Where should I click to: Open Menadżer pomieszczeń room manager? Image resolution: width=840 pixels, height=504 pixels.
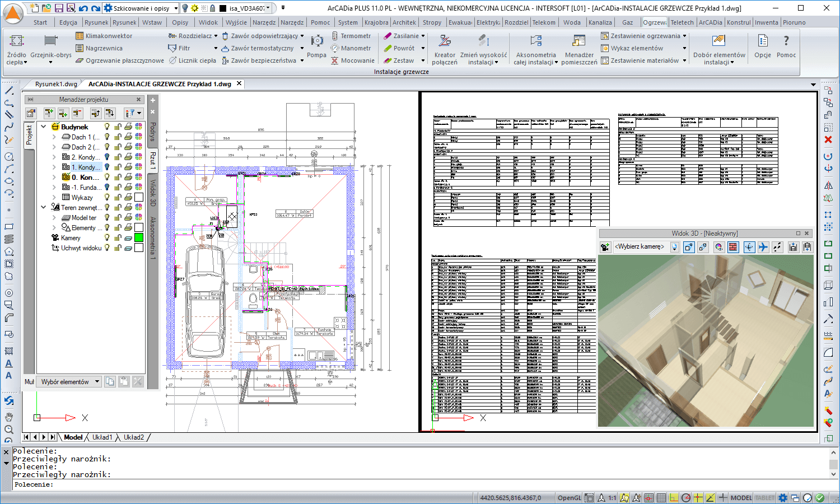(579, 49)
